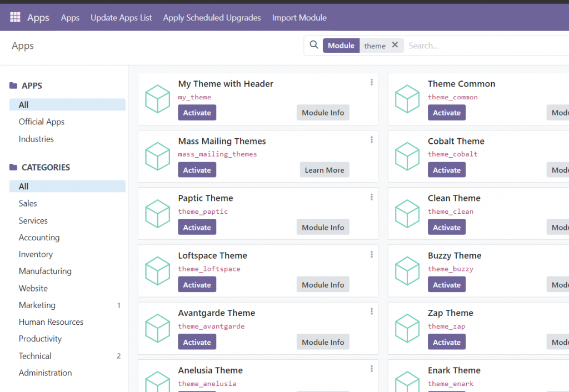Click the Apps breadcrumb title

pos(22,46)
